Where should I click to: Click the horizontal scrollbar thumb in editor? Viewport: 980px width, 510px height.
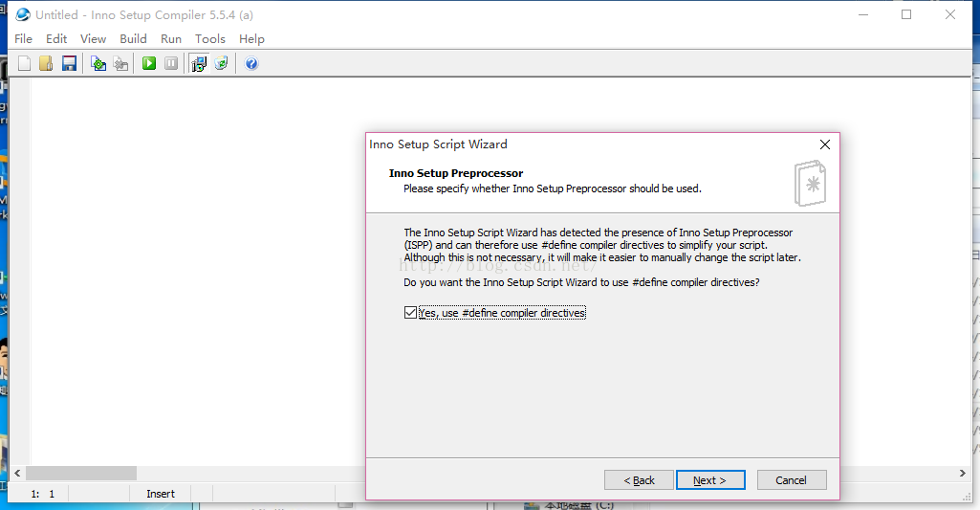(81, 473)
